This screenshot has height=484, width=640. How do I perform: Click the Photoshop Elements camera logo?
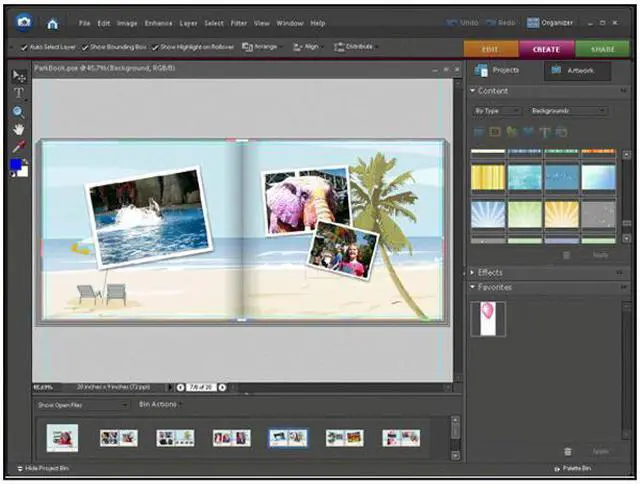point(24,22)
